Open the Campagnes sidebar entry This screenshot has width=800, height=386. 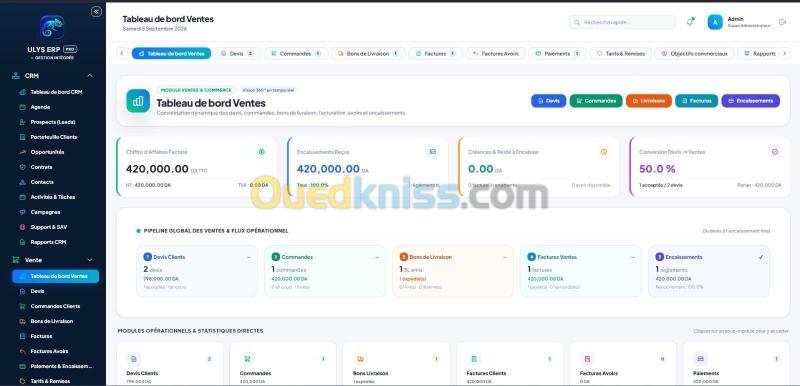click(x=55, y=212)
